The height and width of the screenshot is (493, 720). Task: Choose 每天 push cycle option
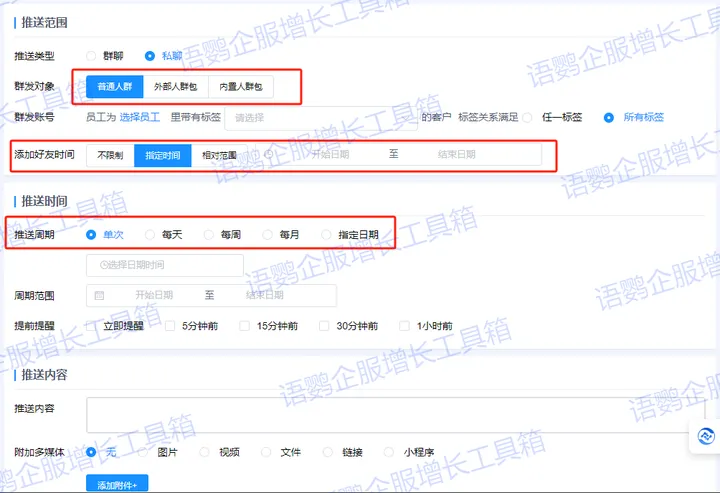(x=151, y=234)
